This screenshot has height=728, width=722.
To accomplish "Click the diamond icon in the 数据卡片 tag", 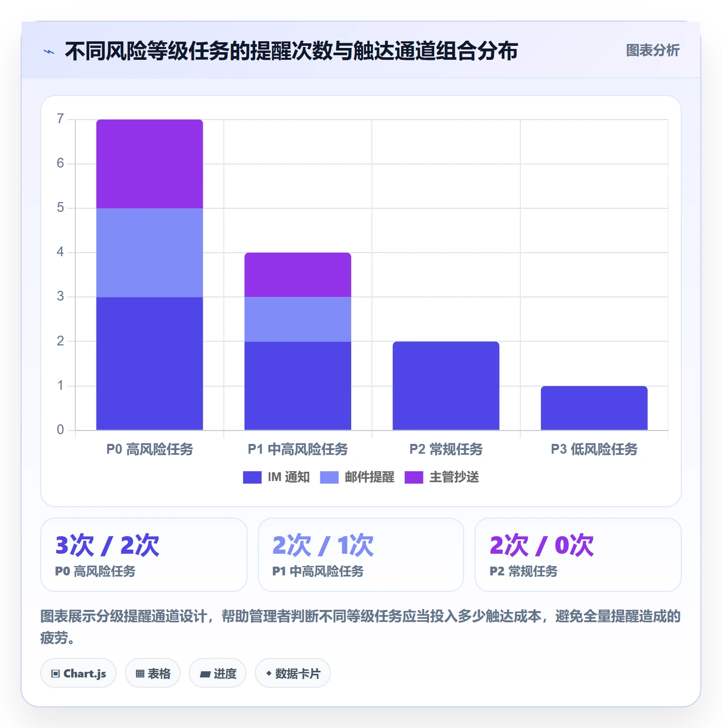I will [269, 673].
